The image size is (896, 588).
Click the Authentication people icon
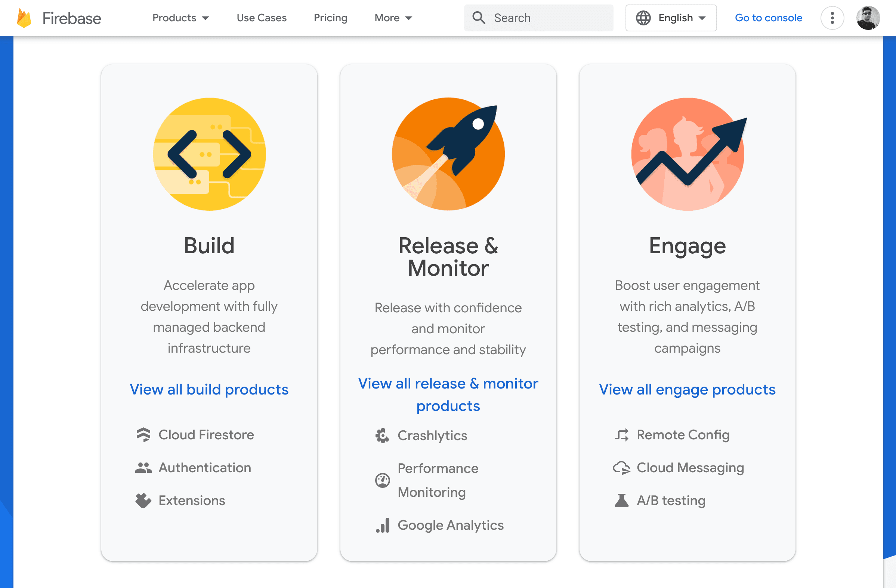[x=144, y=468]
